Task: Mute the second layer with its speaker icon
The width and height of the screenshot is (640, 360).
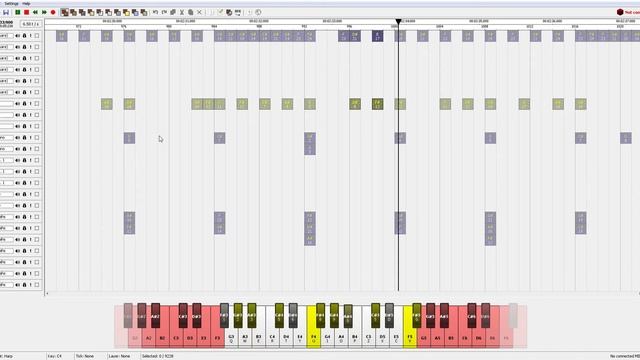Action: [x=18, y=47]
